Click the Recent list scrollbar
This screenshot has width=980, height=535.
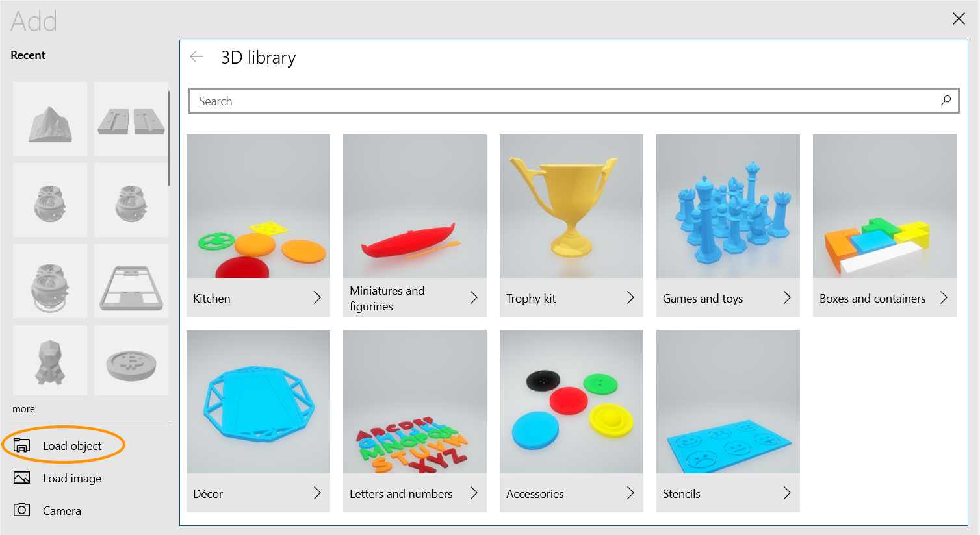tap(169, 138)
